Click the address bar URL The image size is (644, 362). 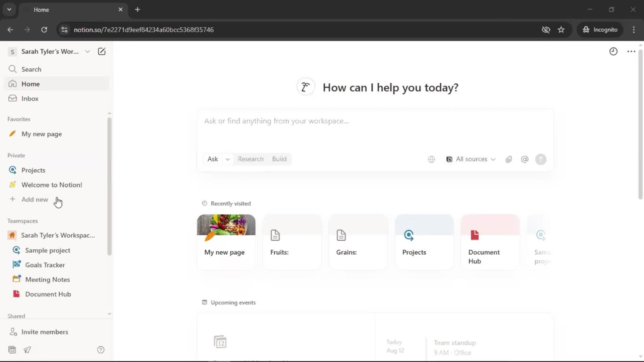point(144,29)
